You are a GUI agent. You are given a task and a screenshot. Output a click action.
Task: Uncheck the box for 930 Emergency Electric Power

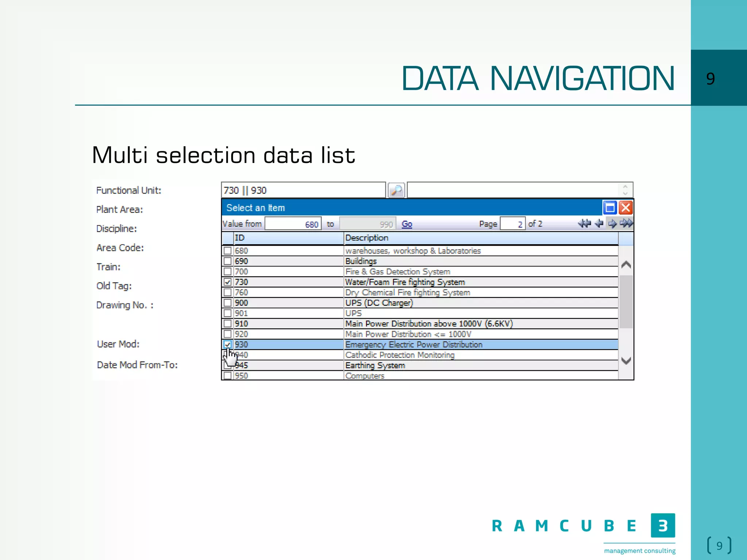(x=228, y=344)
